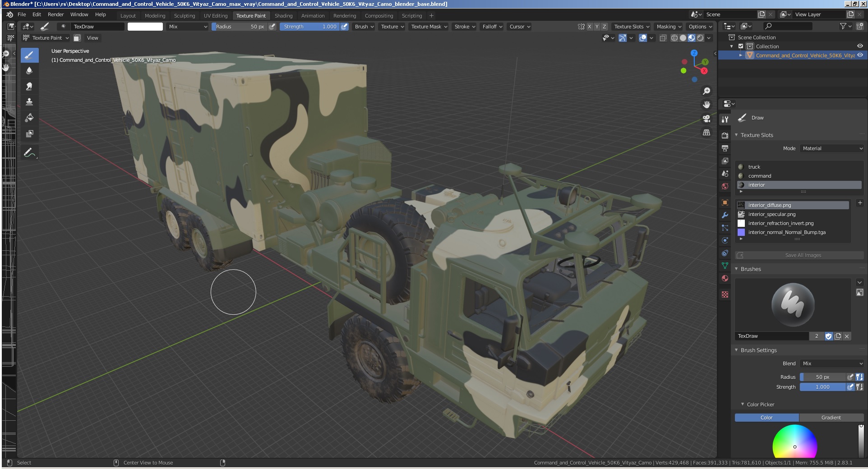Hide the Collection in outliner
This screenshot has height=469, width=868.
tap(860, 46)
